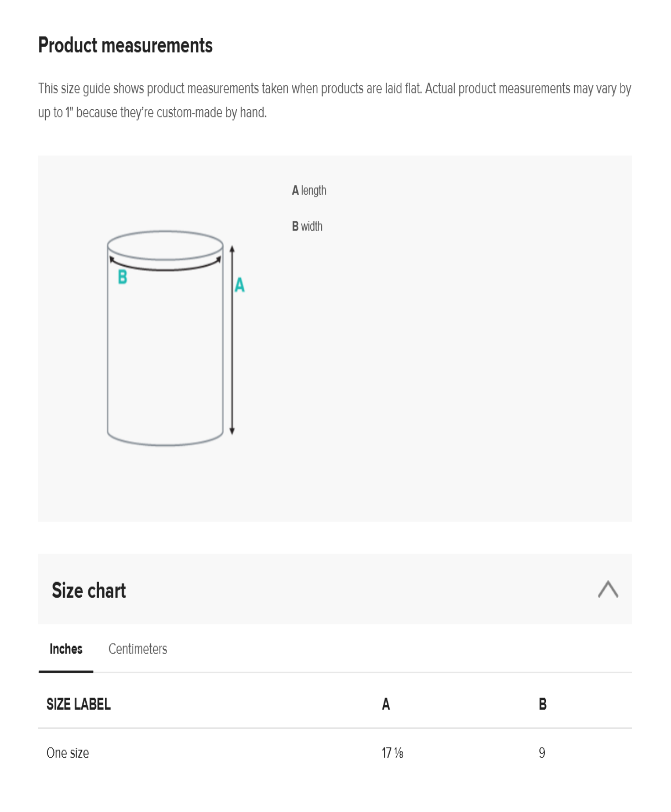Viewport: 671px width, 812px height.
Task: Collapse the Size chart chevron arrow
Action: tap(607, 589)
